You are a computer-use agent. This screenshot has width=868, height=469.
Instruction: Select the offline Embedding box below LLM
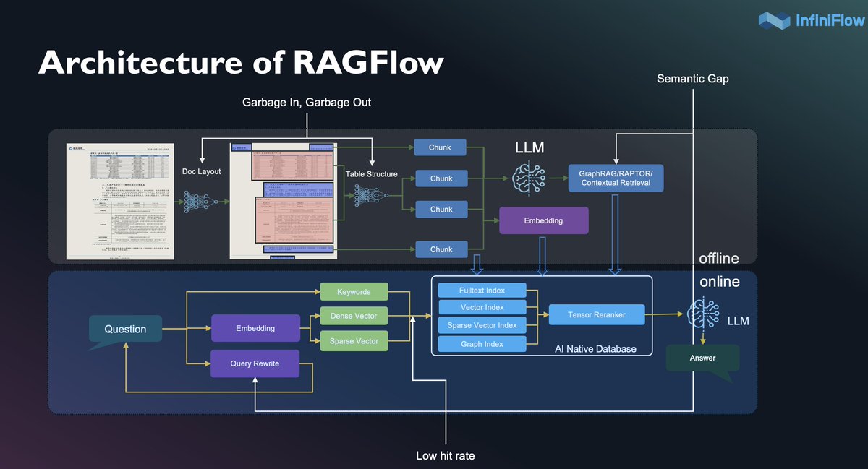pyautogui.click(x=543, y=220)
